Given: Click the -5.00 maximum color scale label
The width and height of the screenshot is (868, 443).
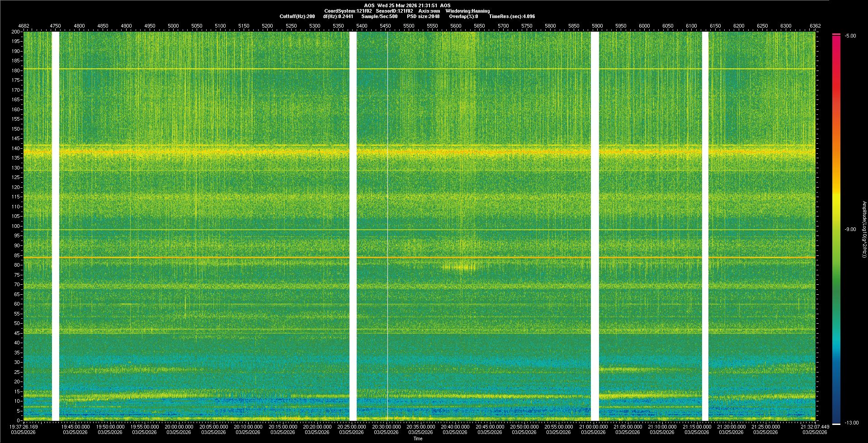Looking at the screenshot, I should pyautogui.click(x=850, y=36).
